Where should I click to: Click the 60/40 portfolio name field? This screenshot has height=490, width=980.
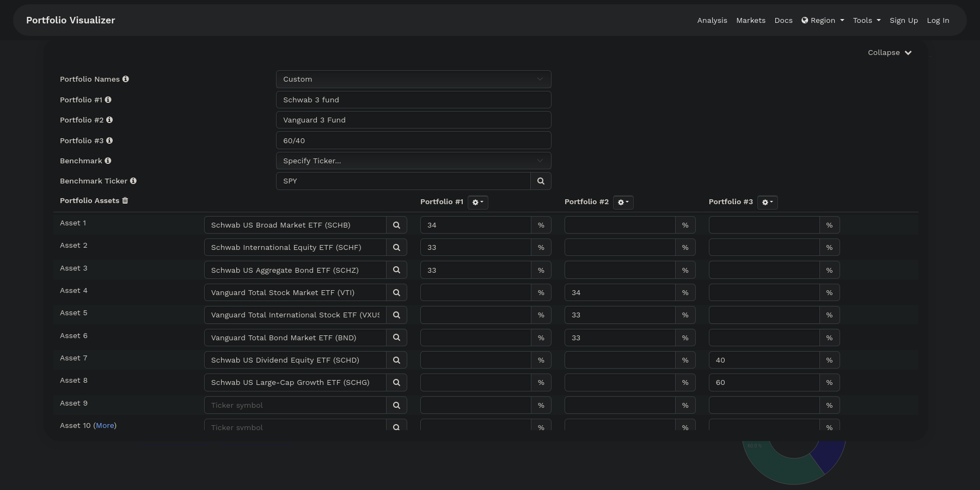(414, 140)
